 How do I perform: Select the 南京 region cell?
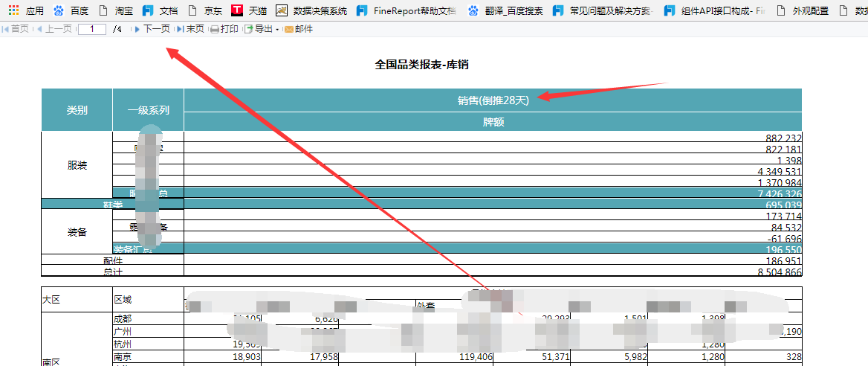[x=149, y=356]
